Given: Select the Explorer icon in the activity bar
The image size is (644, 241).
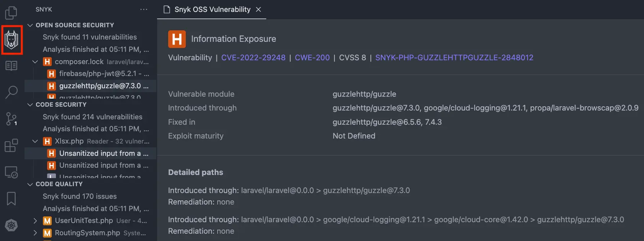Looking at the screenshot, I should (x=11, y=13).
